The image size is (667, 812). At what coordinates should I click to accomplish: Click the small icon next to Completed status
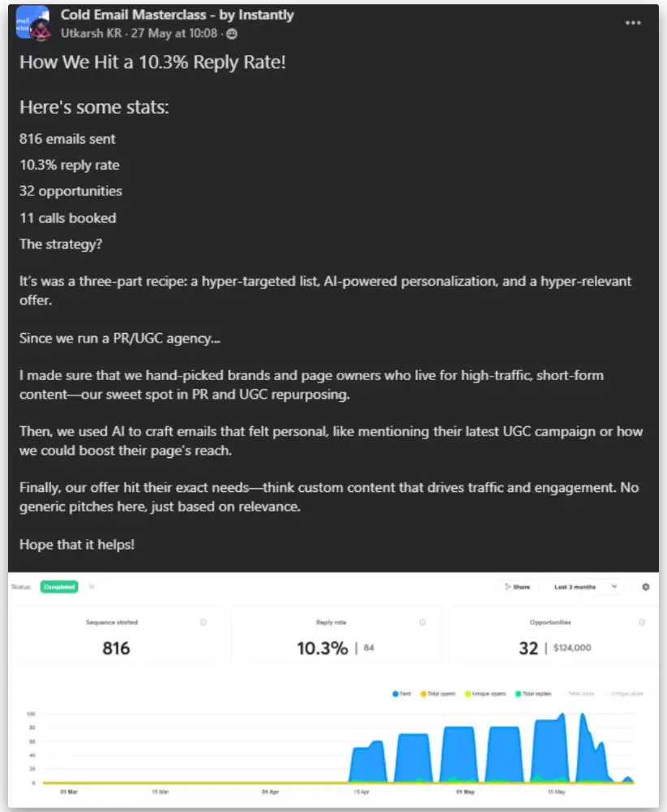(92, 586)
